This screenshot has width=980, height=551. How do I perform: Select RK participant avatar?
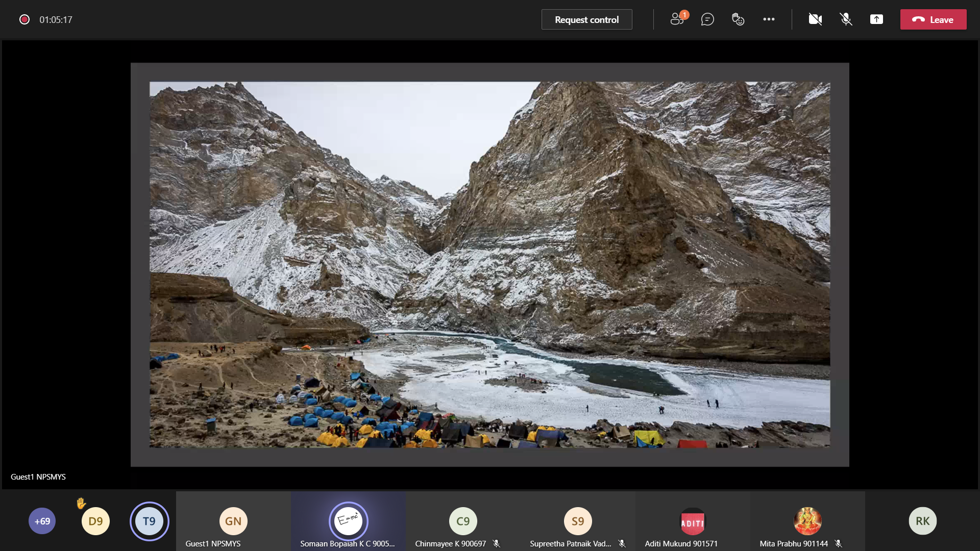[x=922, y=521]
